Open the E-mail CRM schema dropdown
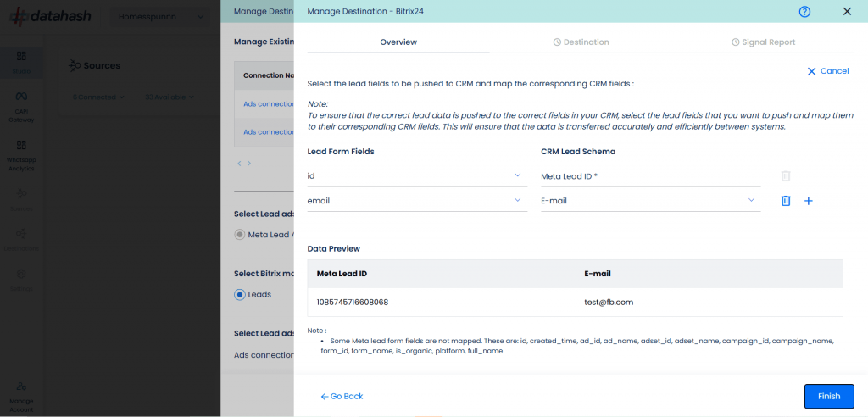 click(x=650, y=201)
